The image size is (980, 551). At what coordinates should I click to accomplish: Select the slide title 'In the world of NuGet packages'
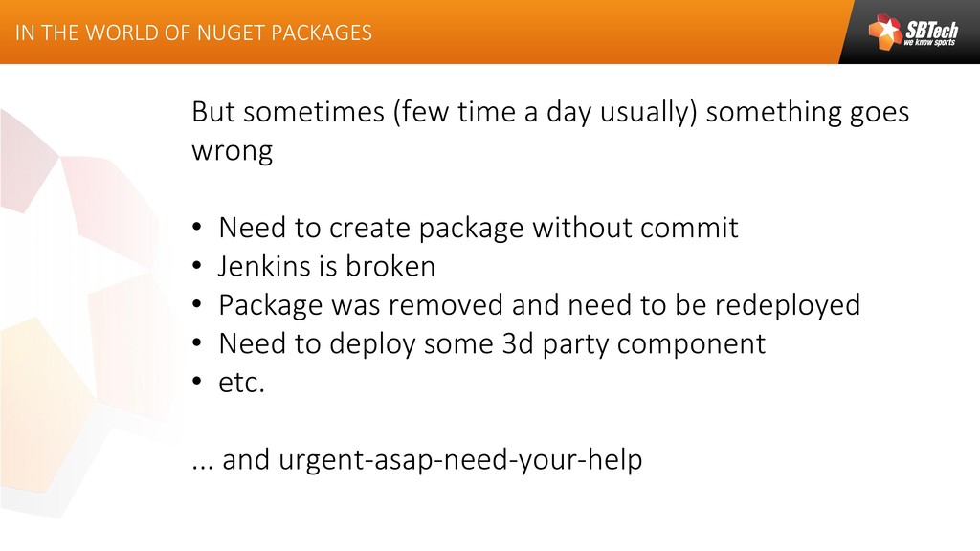pyautogui.click(x=193, y=33)
